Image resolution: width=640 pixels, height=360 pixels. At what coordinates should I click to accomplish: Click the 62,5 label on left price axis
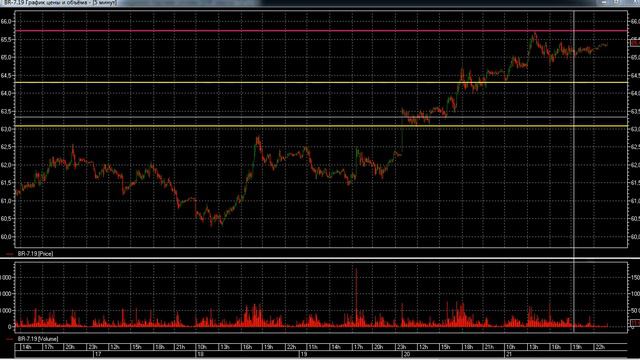tap(7, 147)
